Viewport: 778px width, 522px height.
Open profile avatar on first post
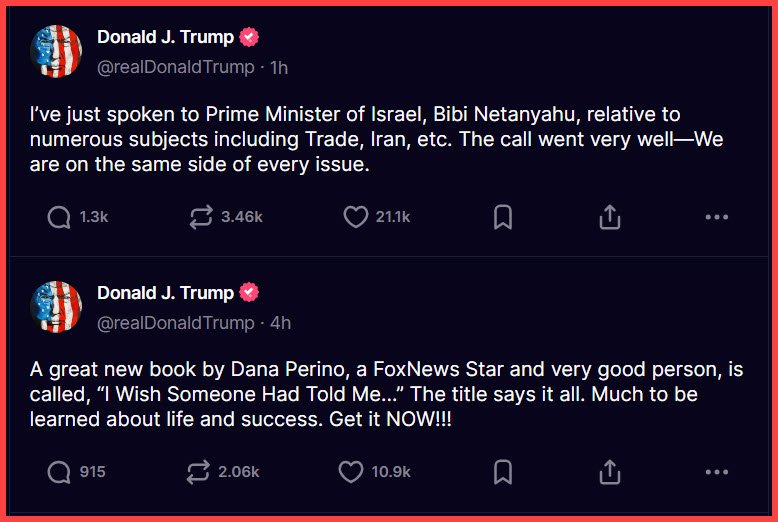click(57, 52)
